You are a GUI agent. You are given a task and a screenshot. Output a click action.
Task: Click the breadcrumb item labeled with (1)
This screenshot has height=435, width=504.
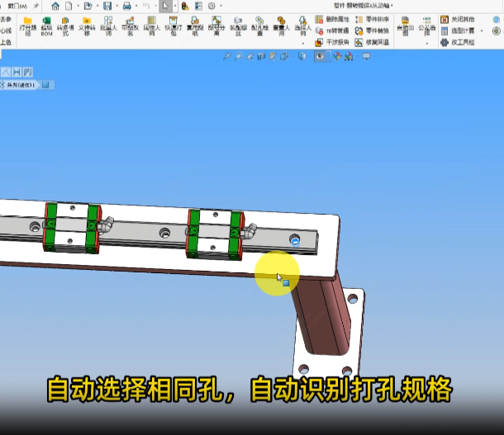pyautogui.click(x=21, y=85)
